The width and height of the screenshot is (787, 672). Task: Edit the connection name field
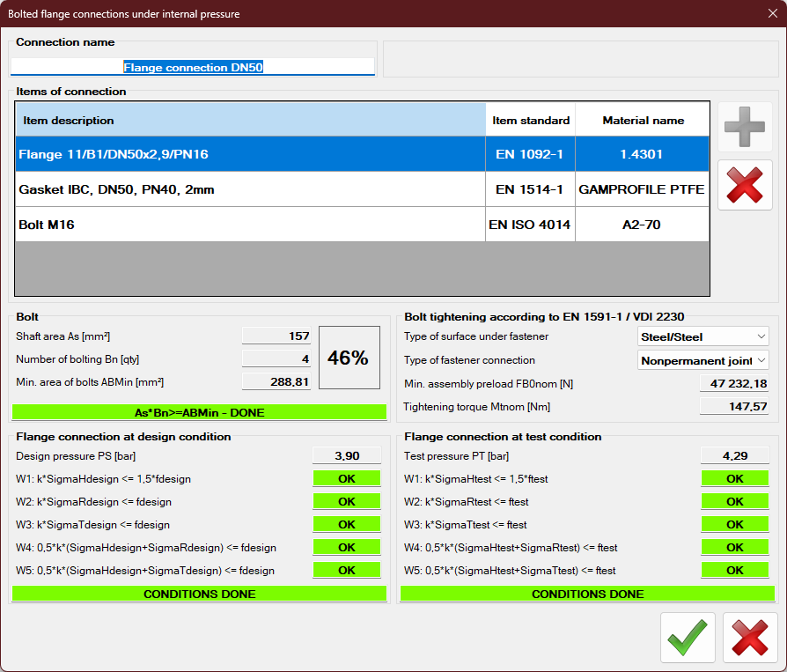pyautogui.click(x=193, y=67)
